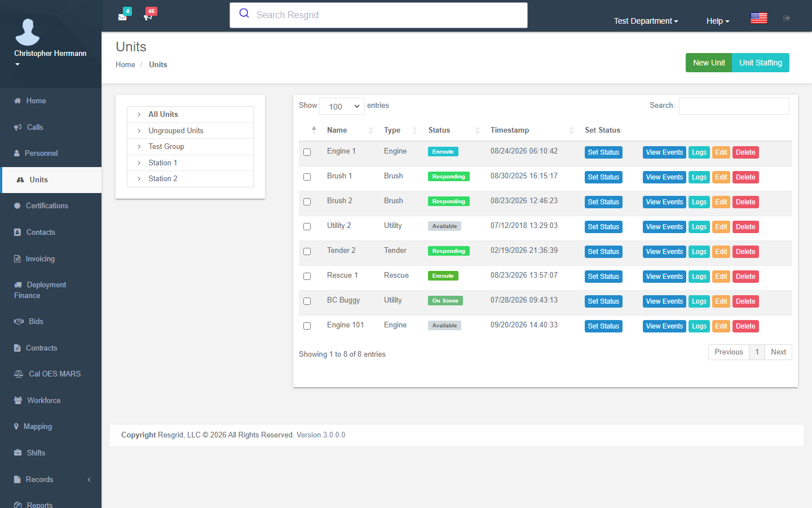
Task: Open the notifications bullhorn icon
Action: 148,17
